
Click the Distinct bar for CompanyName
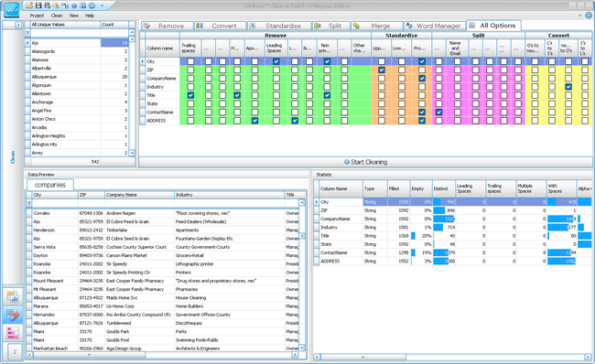click(x=444, y=219)
